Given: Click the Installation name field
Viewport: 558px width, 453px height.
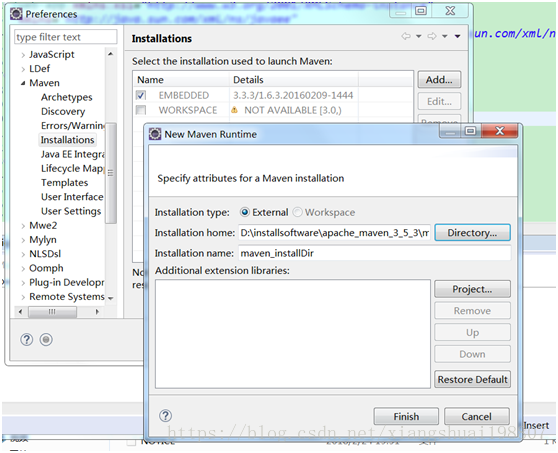Looking at the screenshot, I should click(x=374, y=253).
